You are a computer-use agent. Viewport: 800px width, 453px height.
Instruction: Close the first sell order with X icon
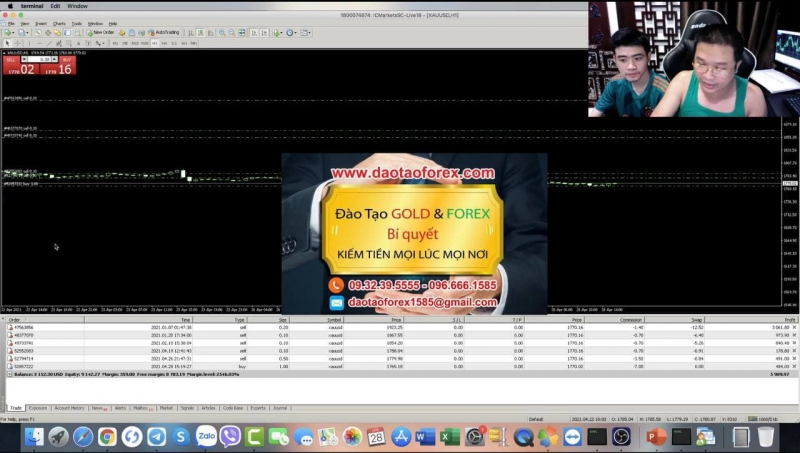[794, 327]
